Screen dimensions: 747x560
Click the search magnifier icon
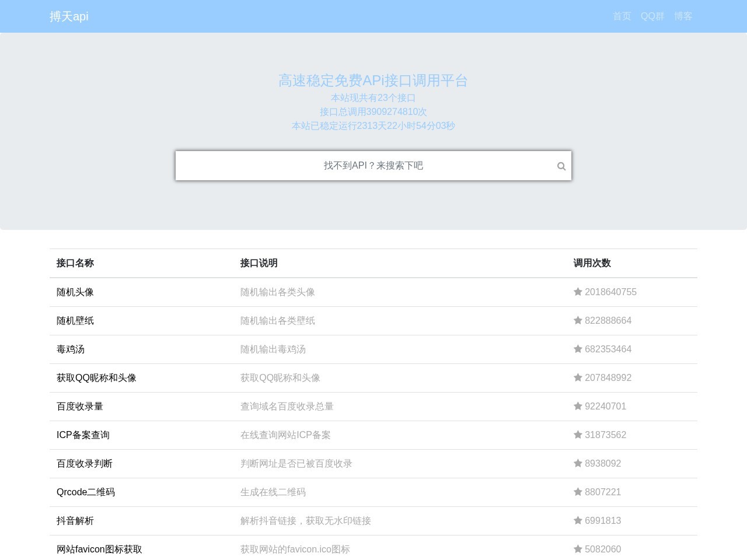561,166
